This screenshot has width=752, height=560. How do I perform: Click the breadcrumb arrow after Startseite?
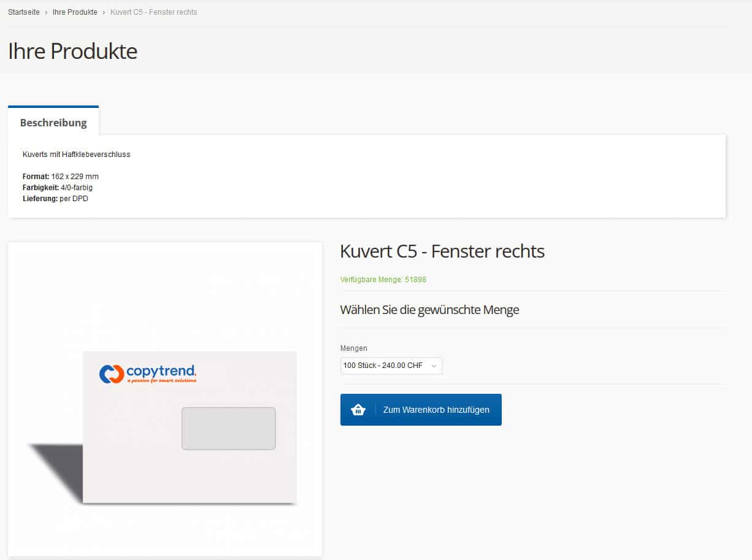tap(46, 12)
